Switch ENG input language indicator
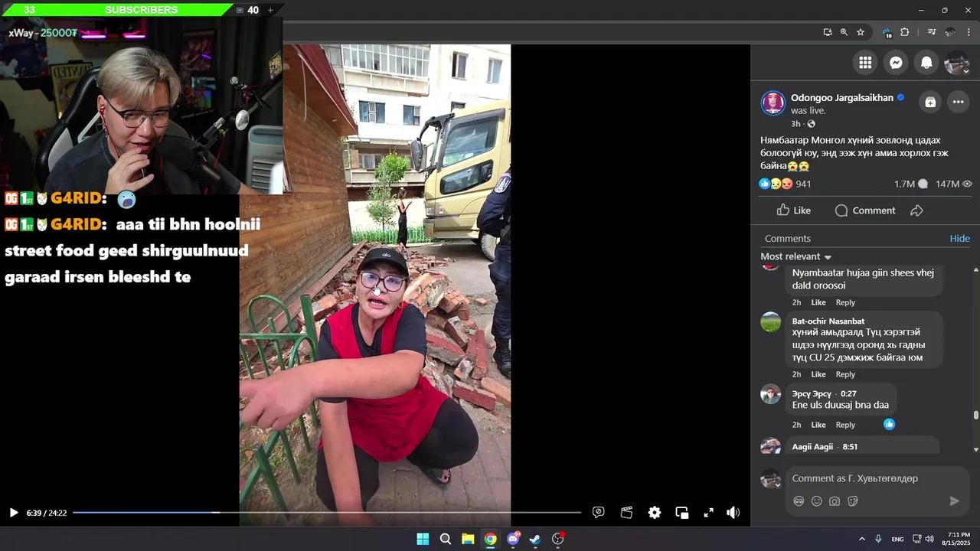The image size is (980, 551). point(897,539)
